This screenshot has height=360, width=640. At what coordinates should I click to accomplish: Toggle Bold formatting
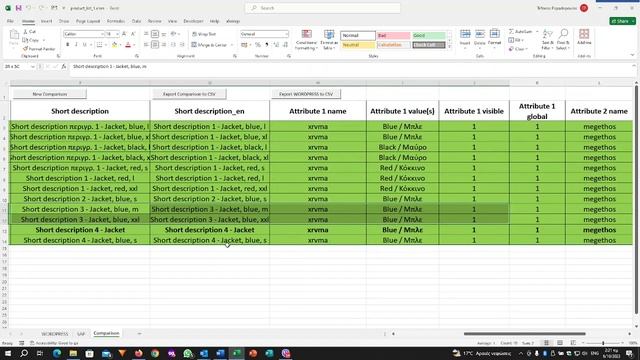(x=67, y=45)
